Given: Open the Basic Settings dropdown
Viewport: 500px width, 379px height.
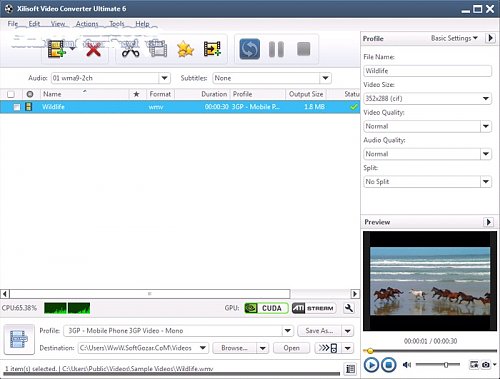Looking at the screenshot, I should pos(454,38).
